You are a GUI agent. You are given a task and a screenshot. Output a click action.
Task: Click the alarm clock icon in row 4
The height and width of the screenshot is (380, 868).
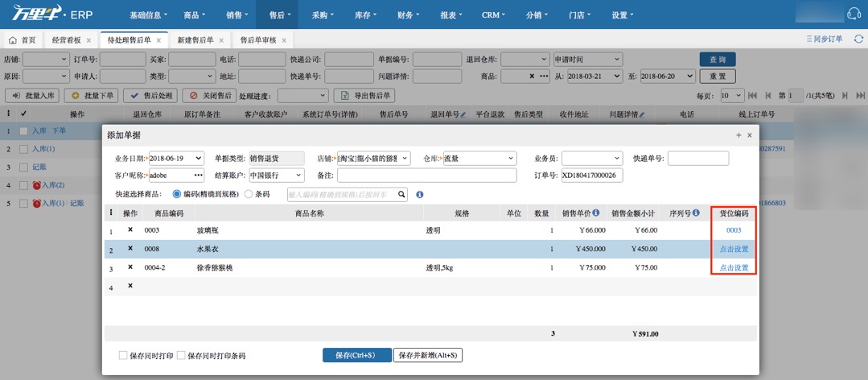point(36,185)
